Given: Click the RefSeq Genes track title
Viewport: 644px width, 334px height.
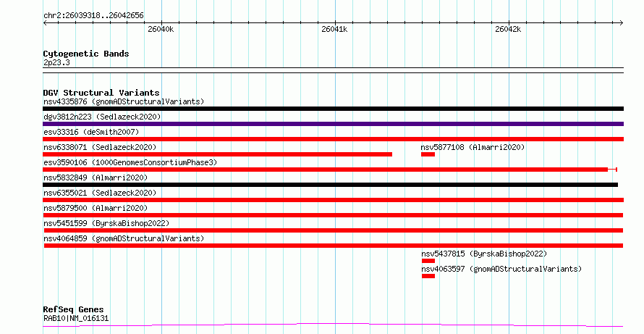Looking at the screenshot, I should point(74,309).
